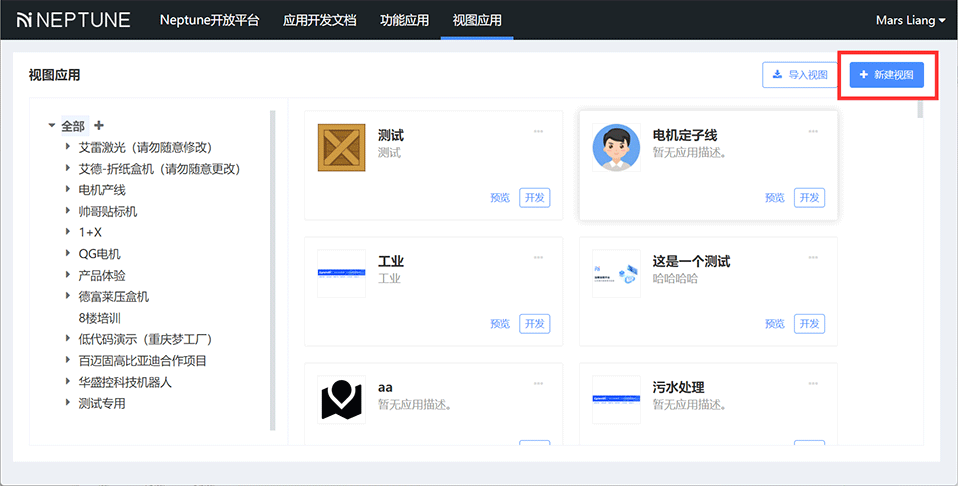Open the three-dot menu on 这是一个测试 card
Image resolution: width=958 pixels, height=486 pixels.
813,257
